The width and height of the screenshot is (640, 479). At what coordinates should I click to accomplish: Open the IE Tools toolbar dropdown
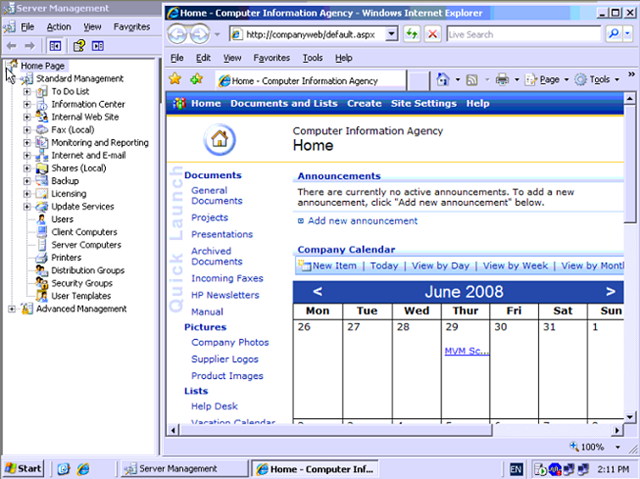[617, 80]
